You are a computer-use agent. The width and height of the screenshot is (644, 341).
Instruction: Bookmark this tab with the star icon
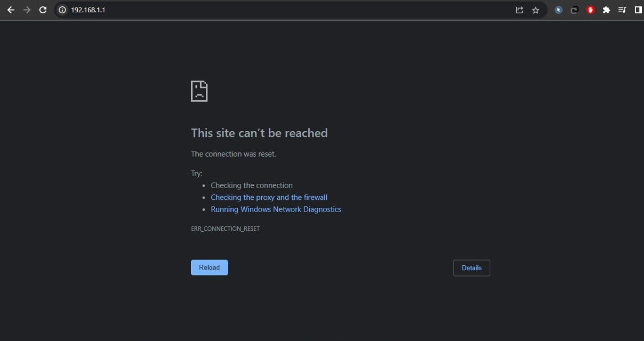tap(535, 10)
